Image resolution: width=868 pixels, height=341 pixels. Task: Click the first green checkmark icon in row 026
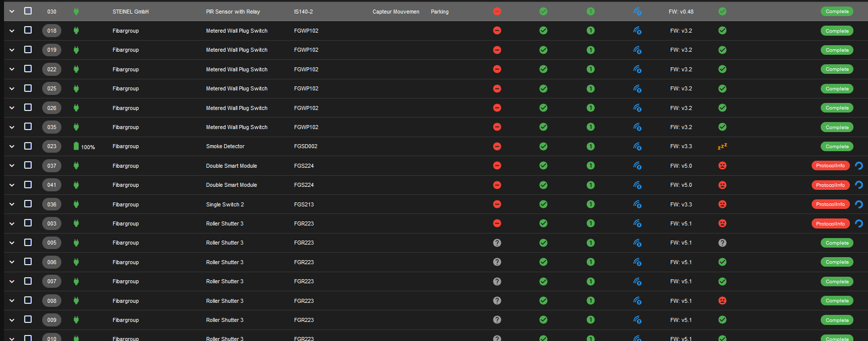(543, 107)
